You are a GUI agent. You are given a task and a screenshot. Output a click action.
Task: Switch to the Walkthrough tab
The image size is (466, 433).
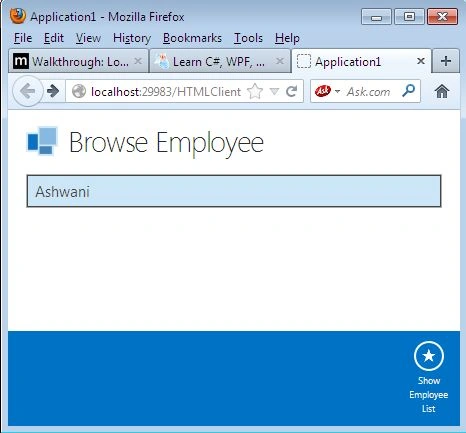[x=78, y=61]
